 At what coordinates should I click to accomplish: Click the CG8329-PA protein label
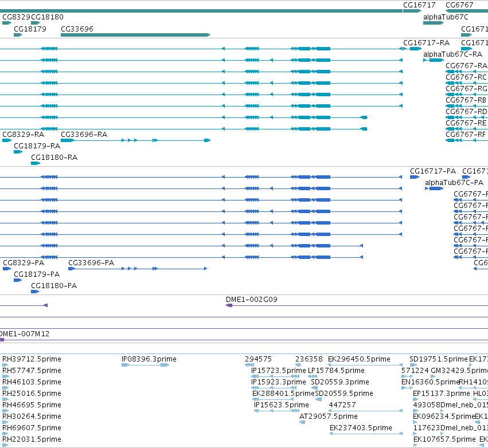(x=24, y=263)
